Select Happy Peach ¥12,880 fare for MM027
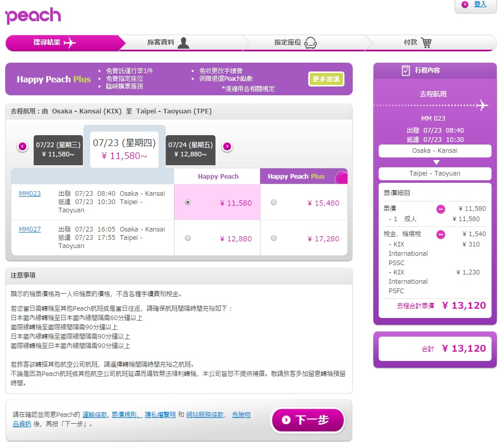Viewport: 504px width, 448px height. tap(188, 238)
